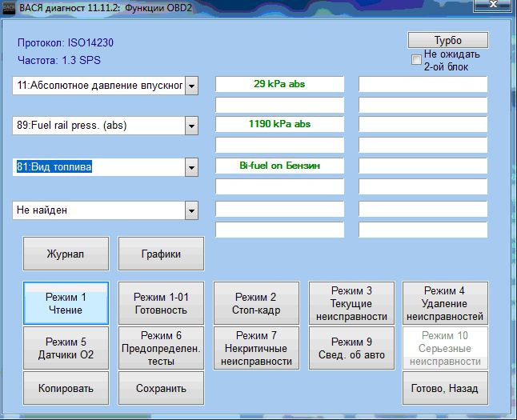The width and height of the screenshot is (517, 420).
Task: Click the '1190 kPa abs' value
Action: (x=279, y=124)
